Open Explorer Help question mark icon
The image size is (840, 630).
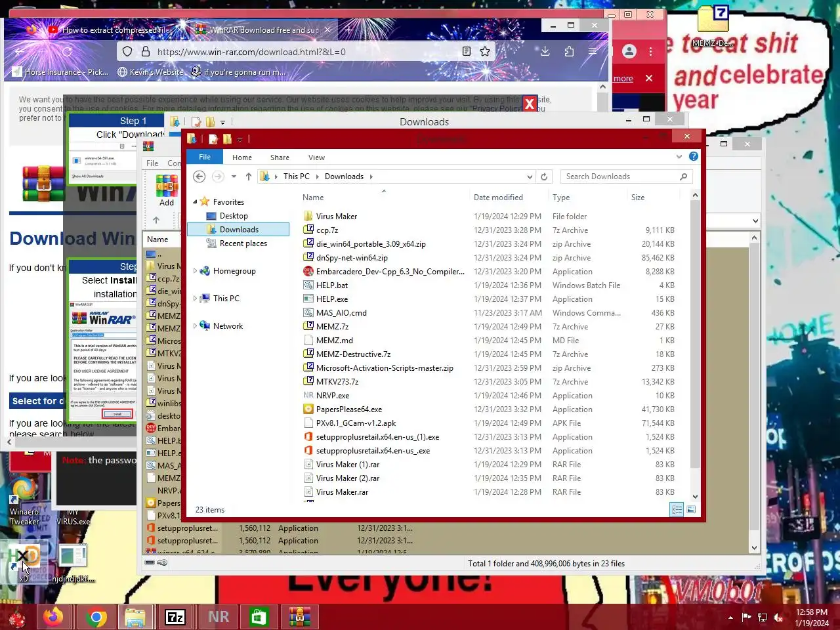pos(694,157)
